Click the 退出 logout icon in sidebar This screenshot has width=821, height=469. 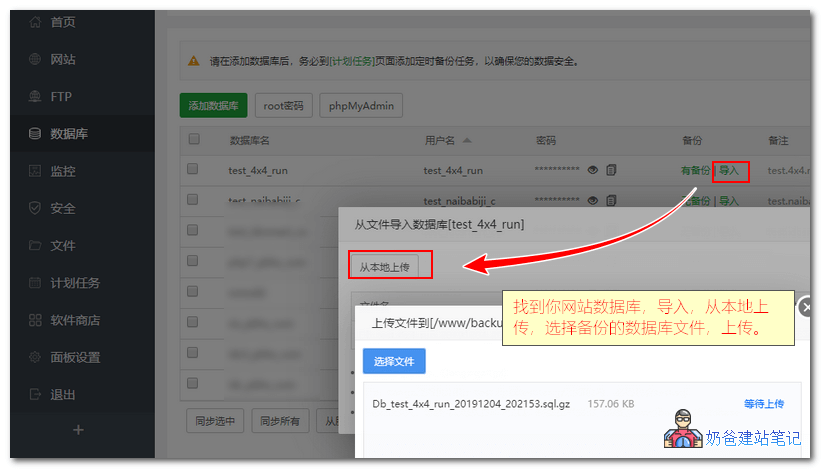pyautogui.click(x=35, y=394)
